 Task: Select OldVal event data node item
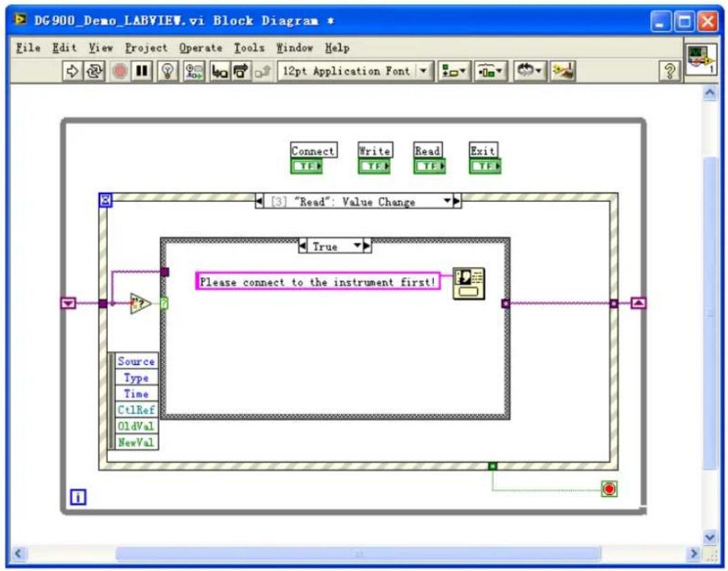coord(136,426)
